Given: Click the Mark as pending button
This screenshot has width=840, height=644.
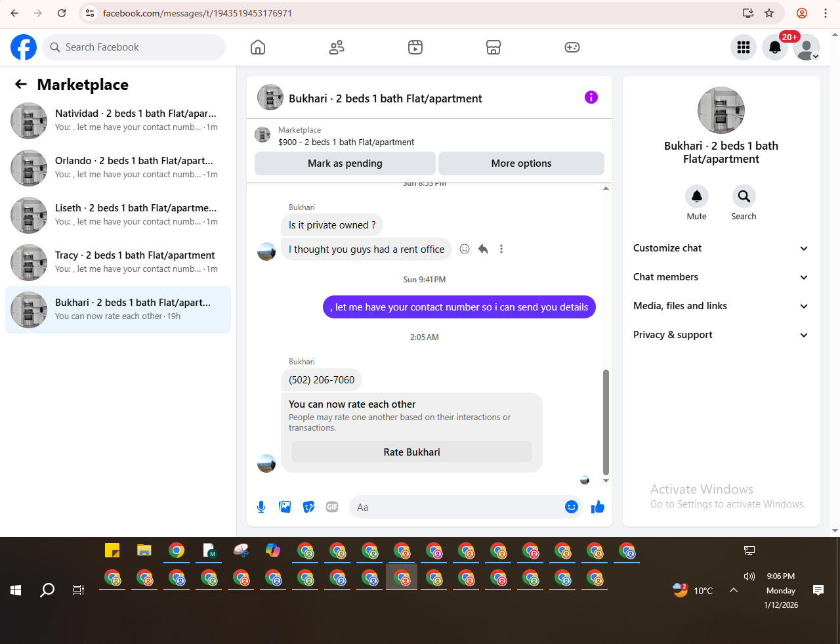Looking at the screenshot, I should [x=345, y=163].
